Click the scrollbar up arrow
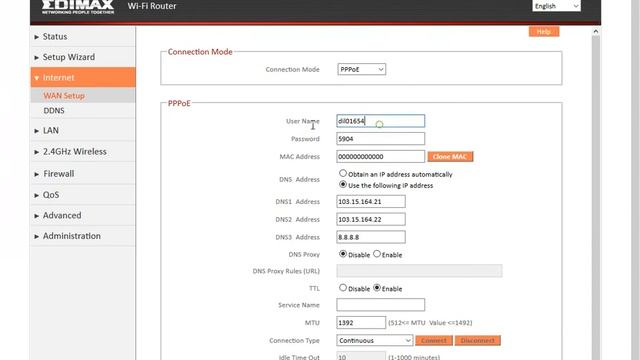The height and width of the screenshot is (360, 640). [x=596, y=31]
